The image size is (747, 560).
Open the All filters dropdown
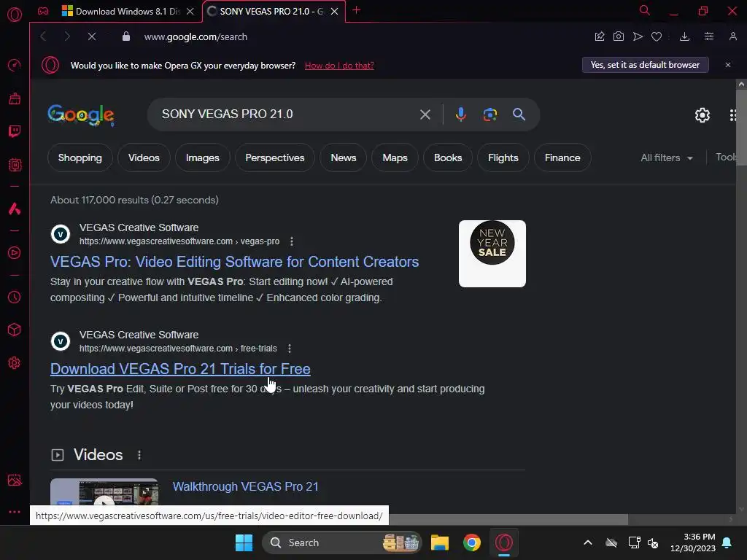point(667,157)
